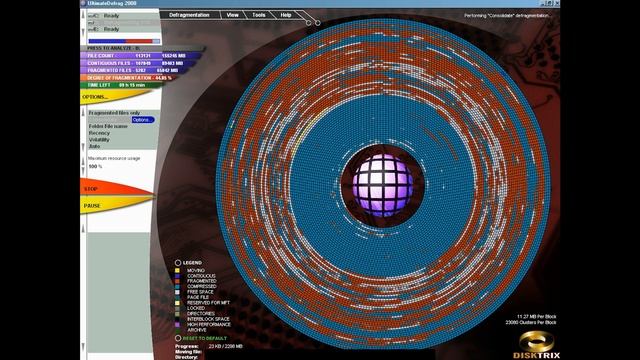Pick the Contiguous color swatch in legend
Screen dimensions: 640x360
pyautogui.click(x=177, y=276)
